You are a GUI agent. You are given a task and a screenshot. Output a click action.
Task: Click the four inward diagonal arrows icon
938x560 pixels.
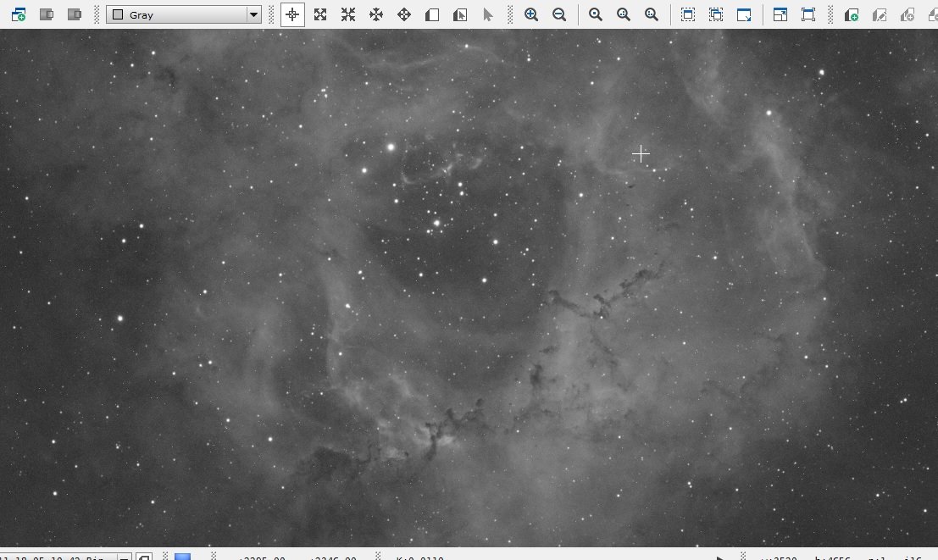click(x=348, y=14)
